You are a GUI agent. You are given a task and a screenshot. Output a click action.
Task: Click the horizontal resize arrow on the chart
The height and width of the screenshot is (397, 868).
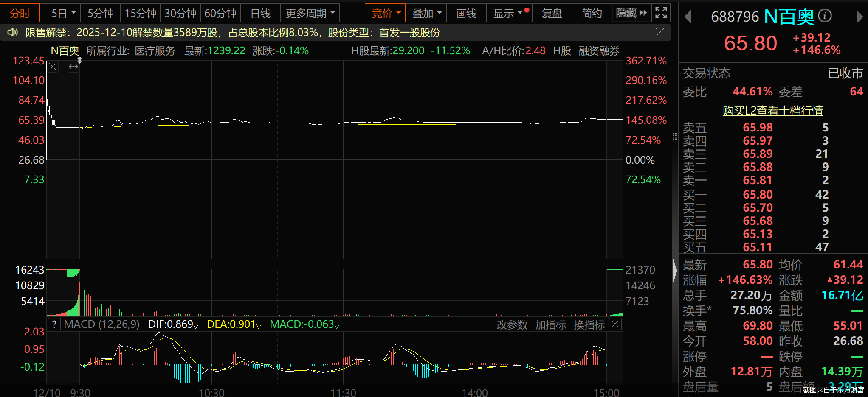tap(73, 67)
